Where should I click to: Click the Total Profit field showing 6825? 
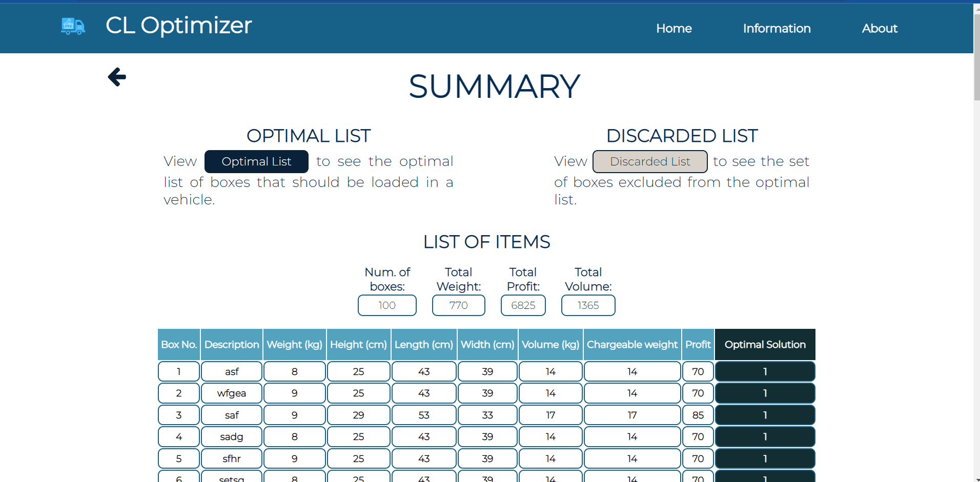[523, 305]
